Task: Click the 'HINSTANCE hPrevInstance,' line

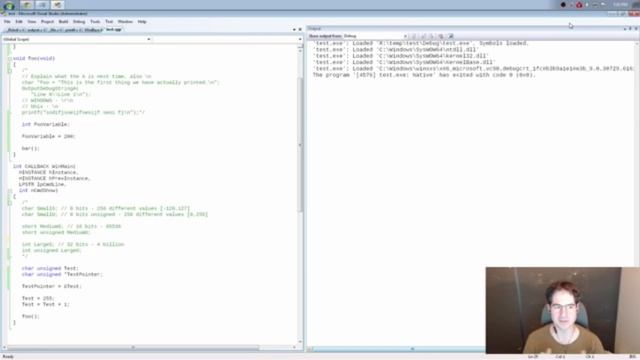Action: coord(54,178)
